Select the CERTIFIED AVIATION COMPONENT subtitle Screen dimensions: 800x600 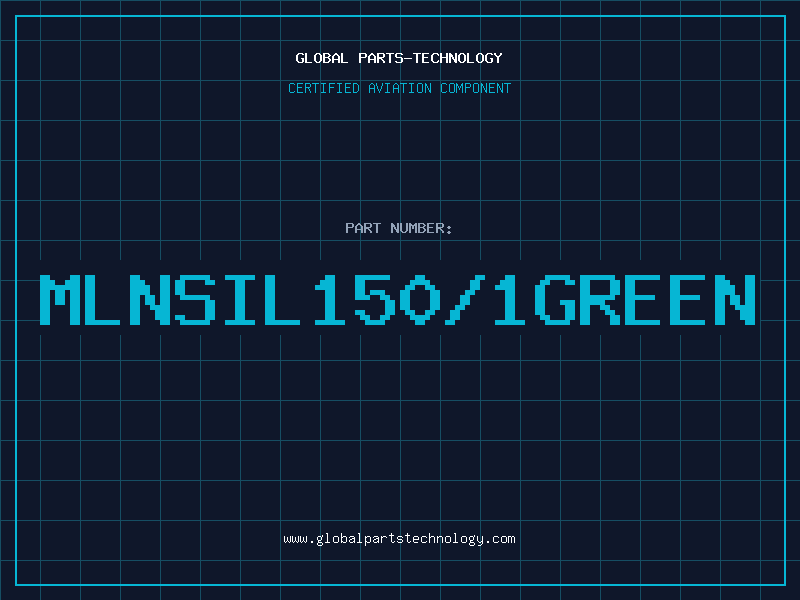[x=399, y=88]
